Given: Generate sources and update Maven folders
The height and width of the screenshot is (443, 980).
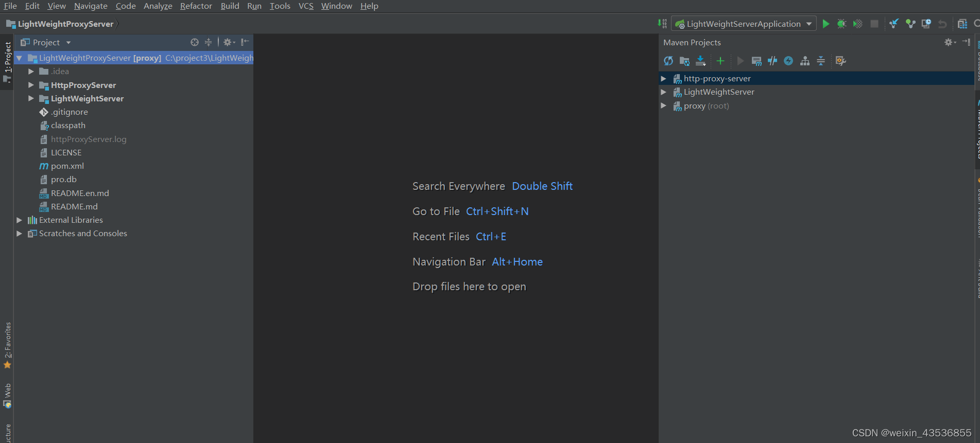Looking at the screenshot, I should pyautogui.click(x=684, y=61).
